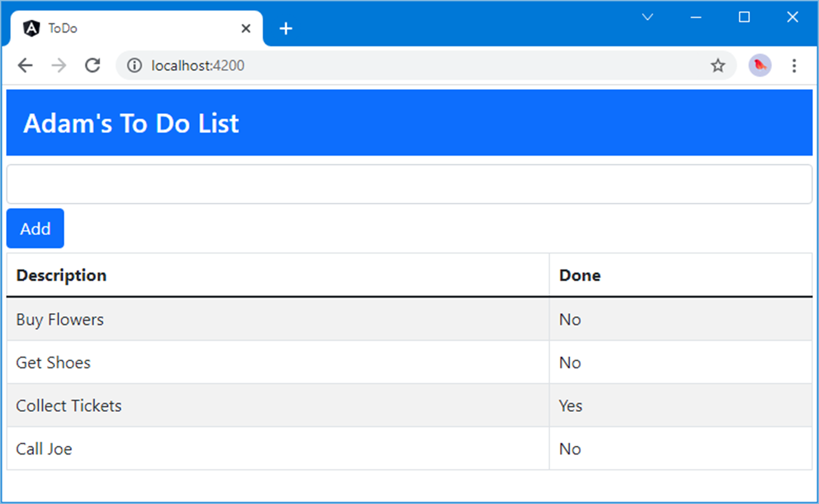Image resolution: width=819 pixels, height=504 pixels.
Task: Expand the tab search chevron
Action: pos(648,17)
